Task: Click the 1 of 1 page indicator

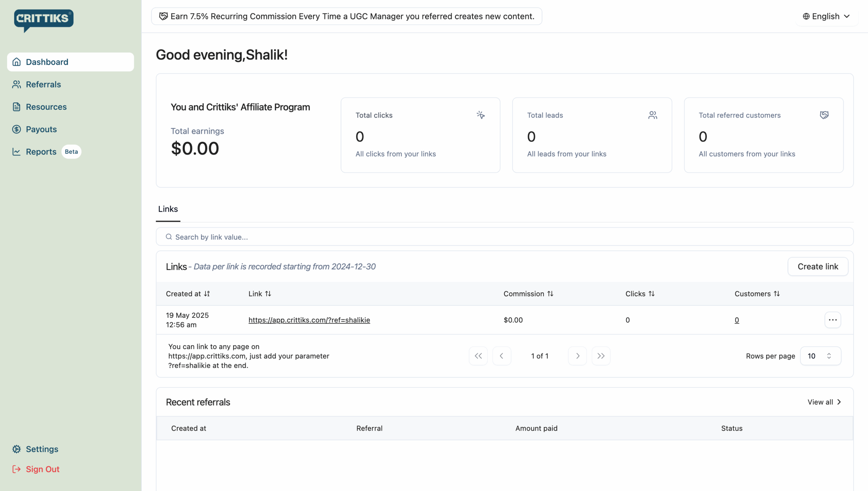Action: pos(539,356)
